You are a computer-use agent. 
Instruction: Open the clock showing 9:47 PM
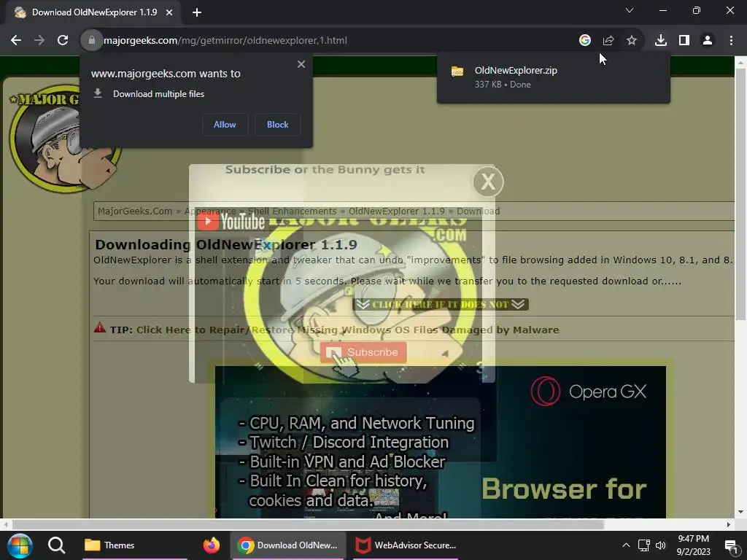pos(694,545)
